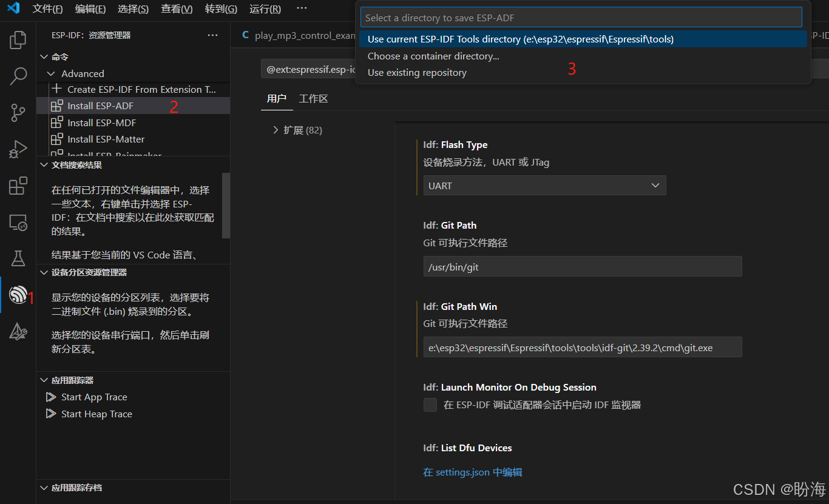Choose Use current ESP-IDF Tools directory option
Image resolution: width=829 pixels, height=504 pixels.
tap(583, 39)
